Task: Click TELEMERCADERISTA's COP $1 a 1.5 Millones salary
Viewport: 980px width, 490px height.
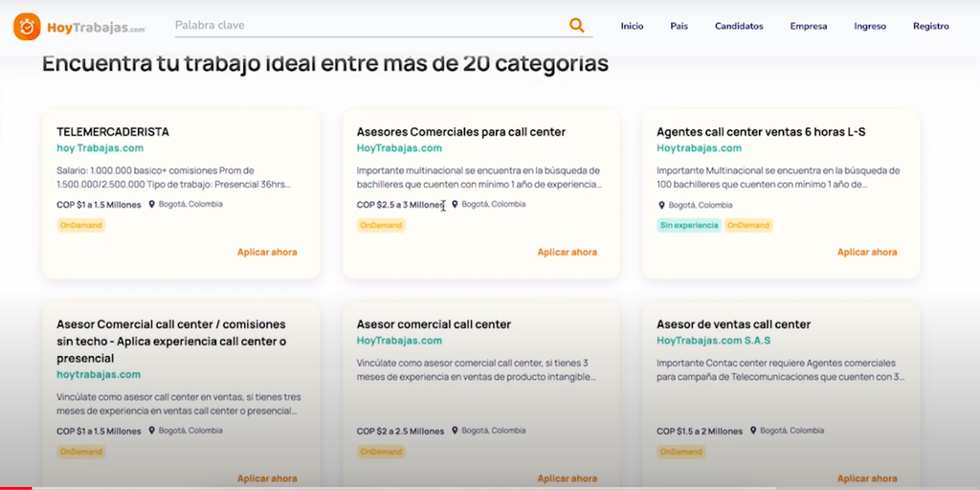Action: pyautogui.click(x=99, y=205)
